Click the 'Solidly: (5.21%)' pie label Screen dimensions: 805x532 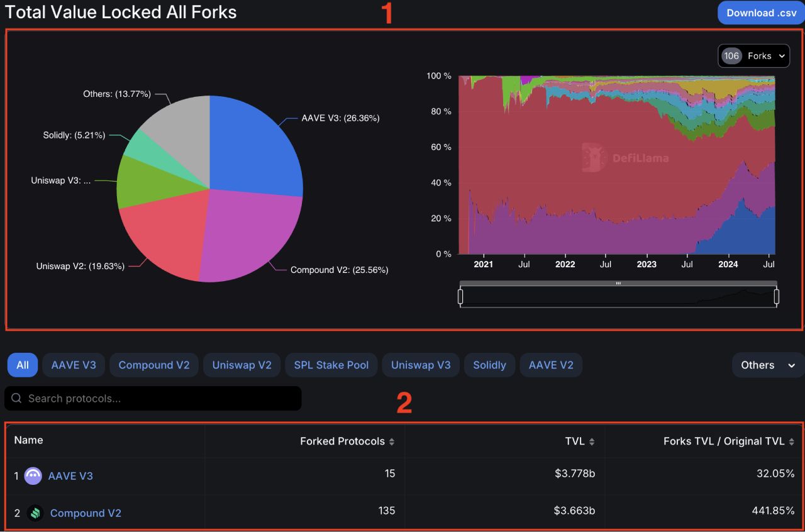pyautogui.click(x=74, y=135)
